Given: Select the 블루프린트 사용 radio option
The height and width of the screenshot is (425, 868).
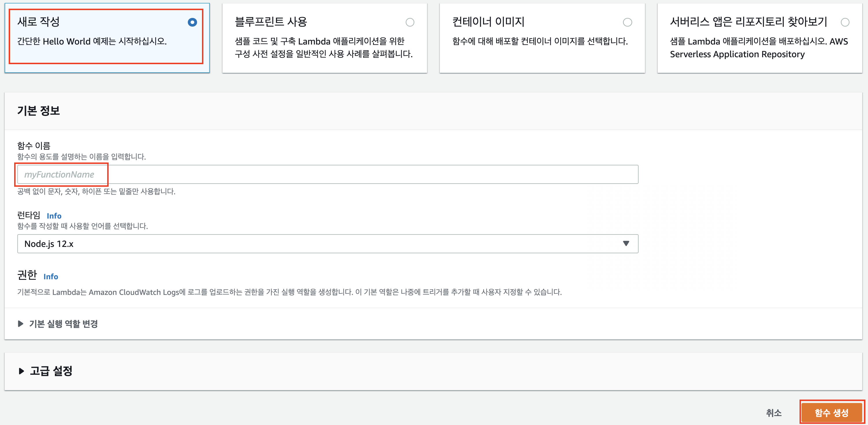Looking at the screenshot, I should pos(410,22).
